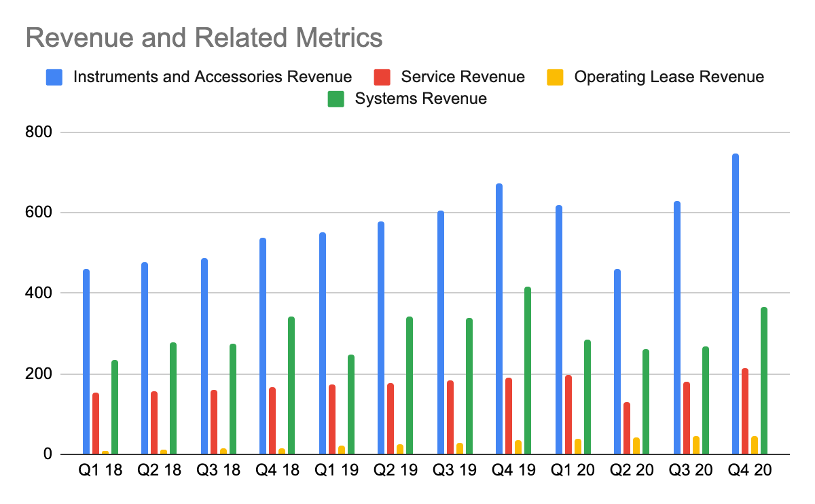Click the Instruments and Accessories Revenue legend text
Image resolution: width=815 pixels, height=504 pixels.
coord(212,77)
